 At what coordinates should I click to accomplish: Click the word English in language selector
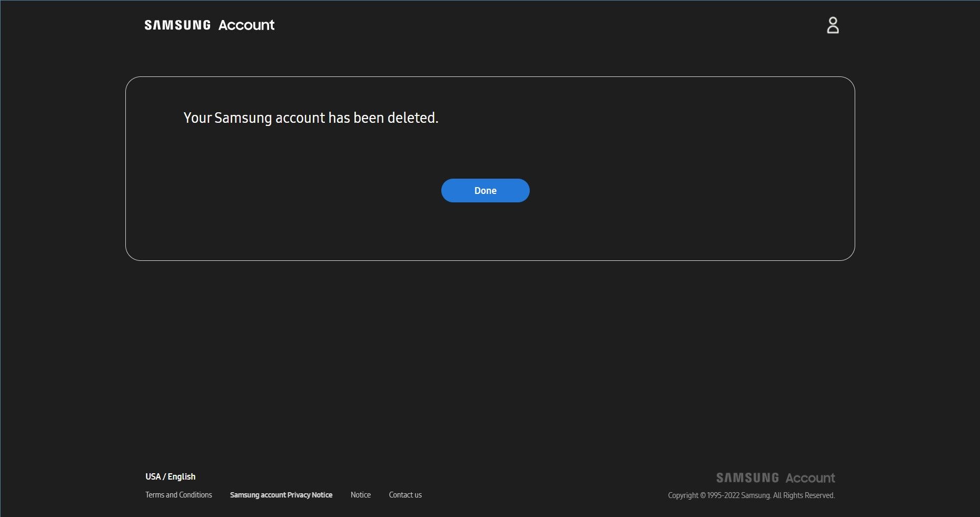182,476
